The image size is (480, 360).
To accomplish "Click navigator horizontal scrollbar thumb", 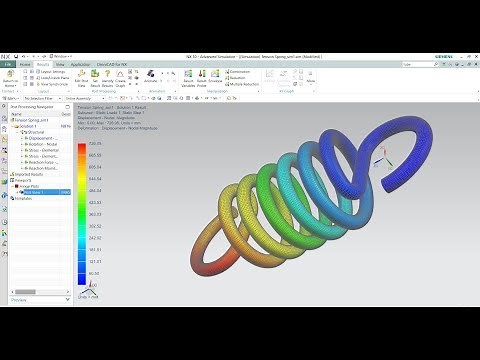I will pyautogui.click(x=25, y=292).
